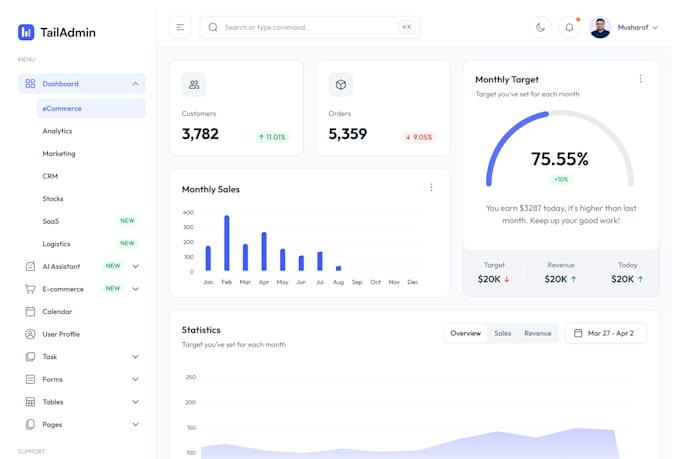Image resolution: width=680 pixels, height=459 pixels.
Task: Click the User Profile icon
Action: 30,334
